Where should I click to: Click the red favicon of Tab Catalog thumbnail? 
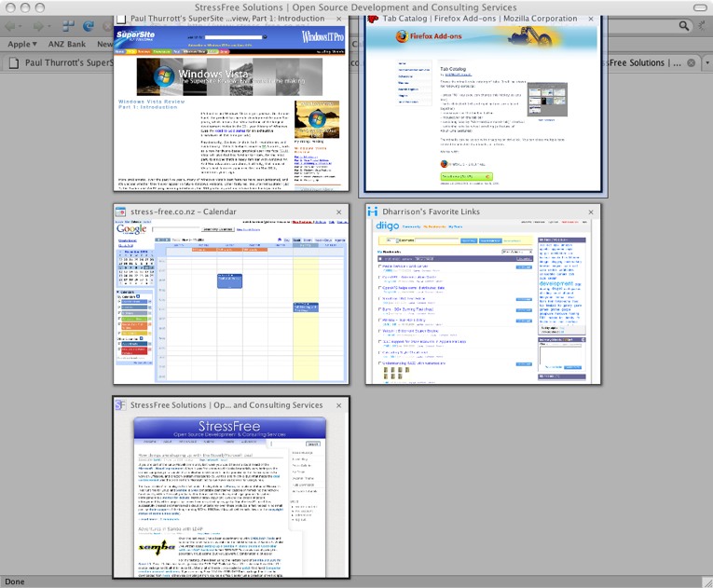(x=373, y=19)
